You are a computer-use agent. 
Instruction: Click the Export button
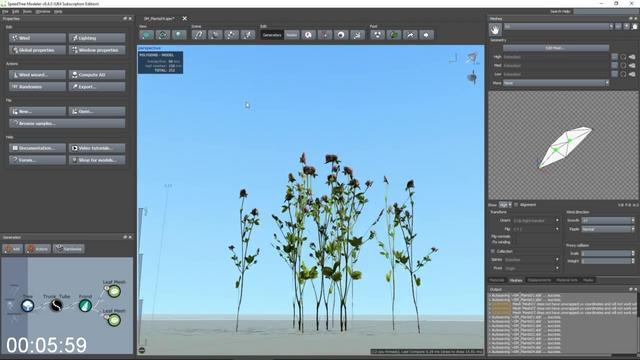coord(97,87)
